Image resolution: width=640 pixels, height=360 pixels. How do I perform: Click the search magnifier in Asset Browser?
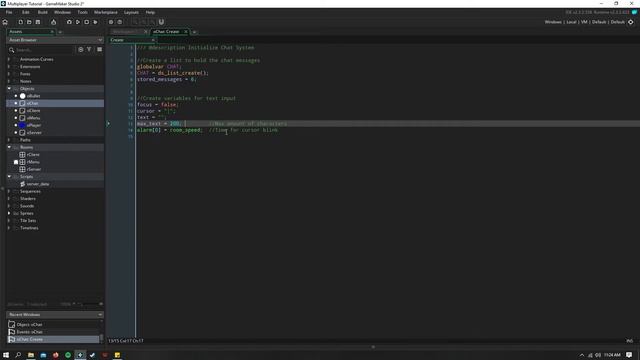click(x=11, y=50)
